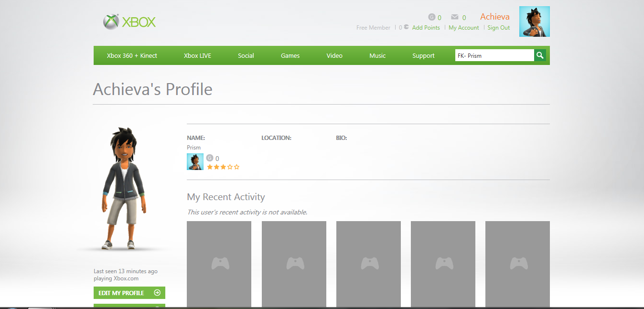Click the My Recent Activity heading
Screen dimensions: 644x309
click(225, 197)
